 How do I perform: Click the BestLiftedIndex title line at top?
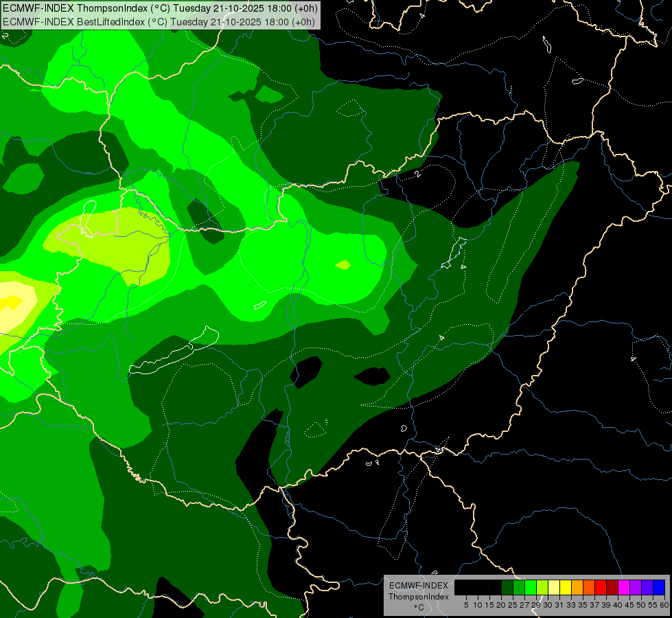point(159,22)
